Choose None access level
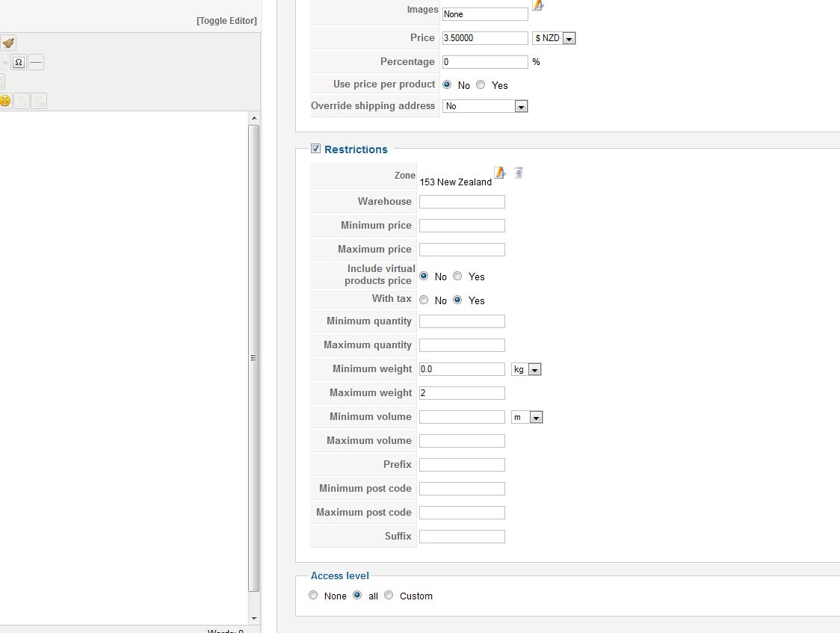840x633 pixels. coord(313,595)
